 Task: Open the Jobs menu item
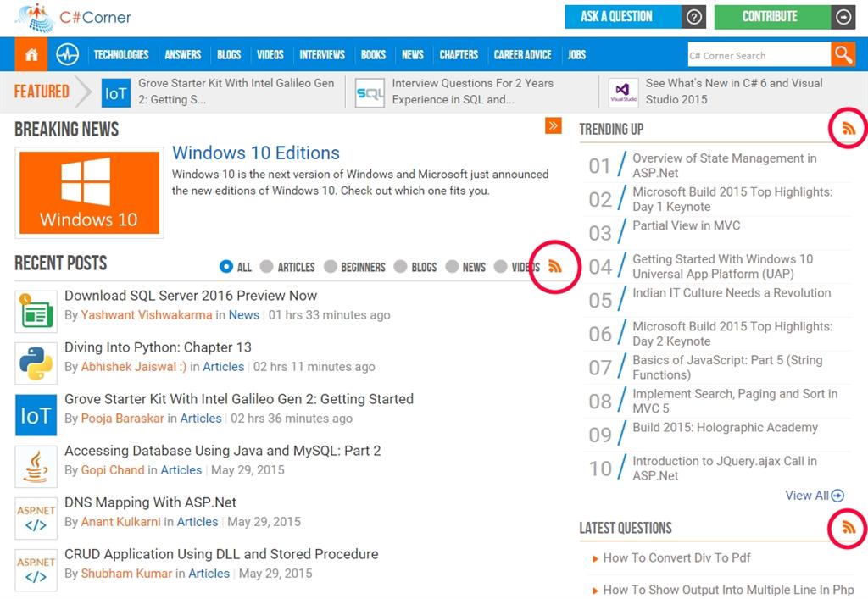(x=576, y=55)
